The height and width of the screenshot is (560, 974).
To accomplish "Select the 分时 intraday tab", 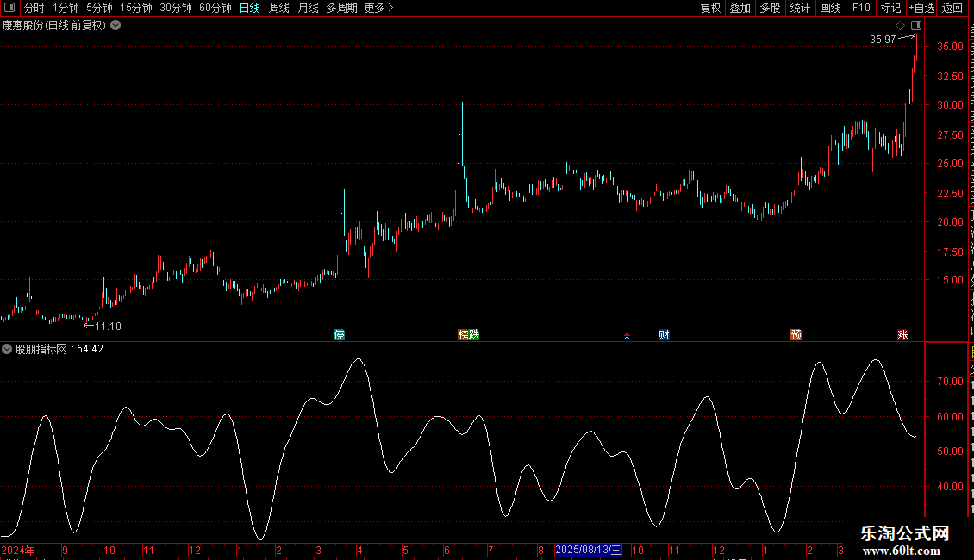I will click(x=34, y=8).
